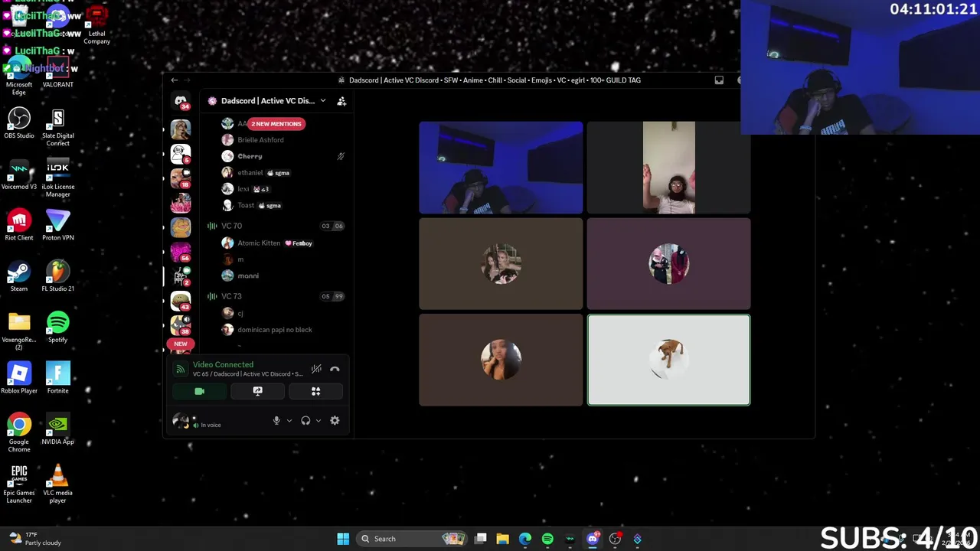Click own avatar in Discord user panel
Viewport: 980px width, 551px height.
pos(181,420)
